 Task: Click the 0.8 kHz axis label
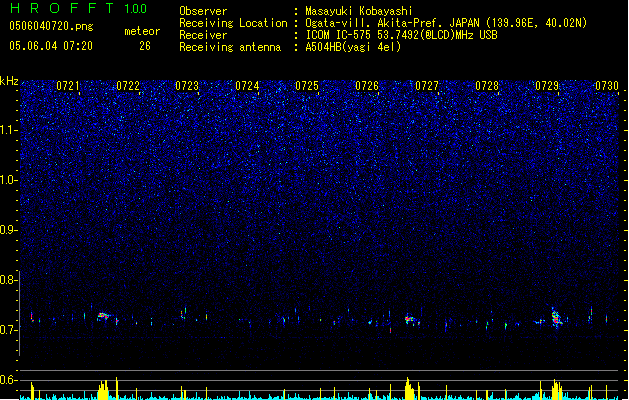(x=9, y=280)
